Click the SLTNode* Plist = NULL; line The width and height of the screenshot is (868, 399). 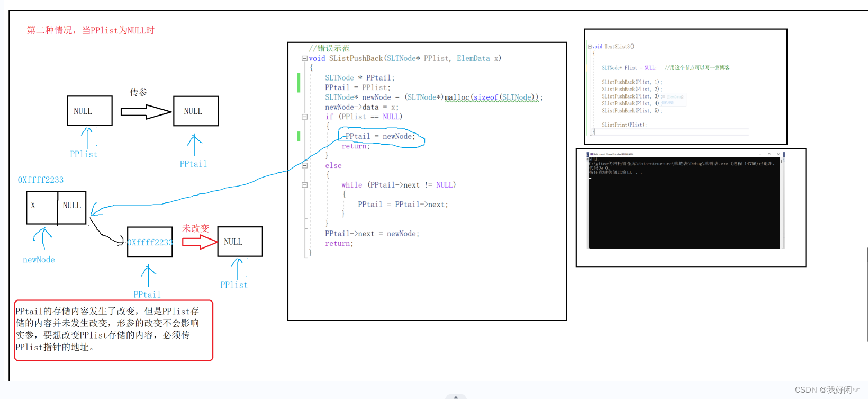click(629, 68)
